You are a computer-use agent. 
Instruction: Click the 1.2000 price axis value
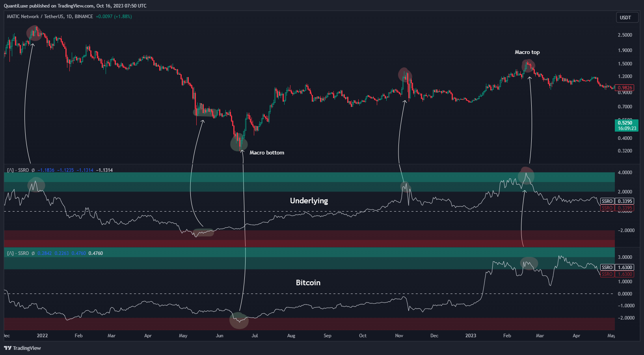[x=625, y=76]
